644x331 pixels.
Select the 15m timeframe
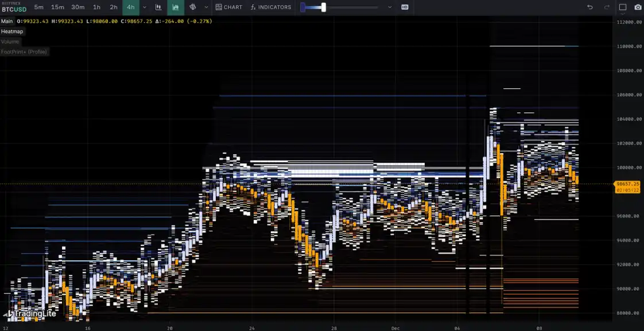click(x=57, y=7)
